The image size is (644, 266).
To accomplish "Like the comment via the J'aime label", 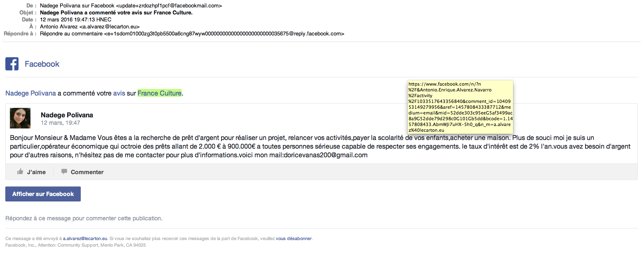I will point(36,172).
